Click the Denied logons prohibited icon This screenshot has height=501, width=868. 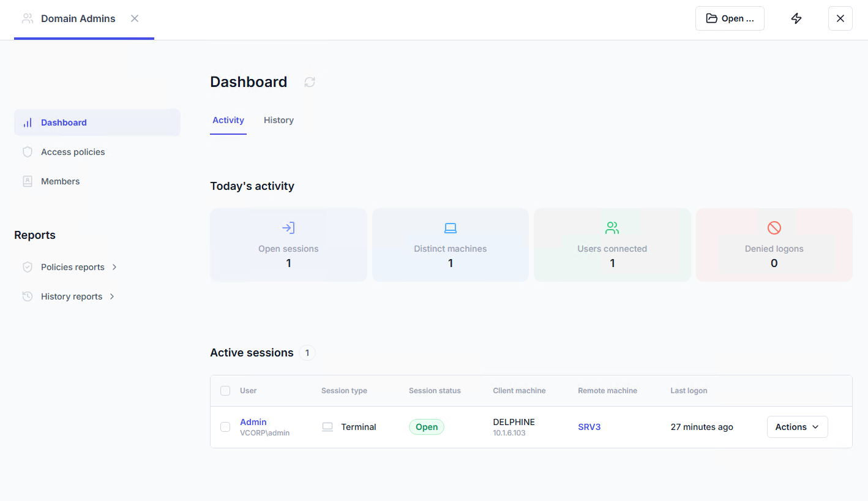click(x=774, y=228)
